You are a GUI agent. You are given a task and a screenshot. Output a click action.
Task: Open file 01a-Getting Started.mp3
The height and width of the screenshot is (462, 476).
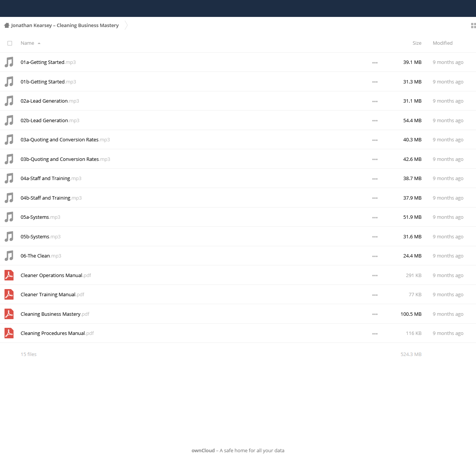(x=48, y=62)
